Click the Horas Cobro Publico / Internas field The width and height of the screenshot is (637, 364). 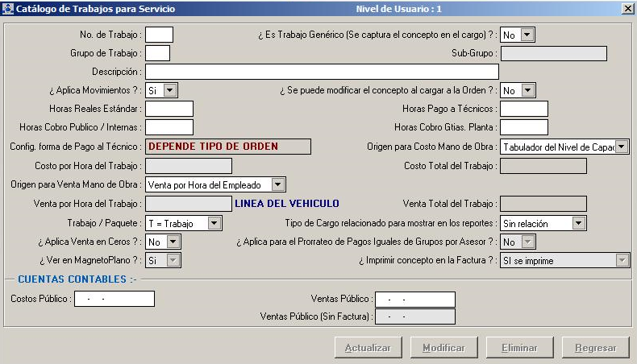tap(169, 127)
